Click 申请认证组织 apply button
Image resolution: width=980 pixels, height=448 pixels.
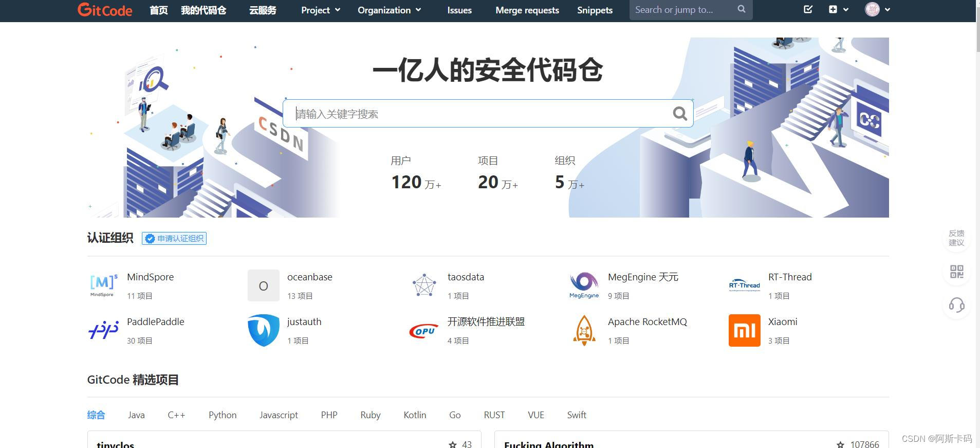coord(174,238)
